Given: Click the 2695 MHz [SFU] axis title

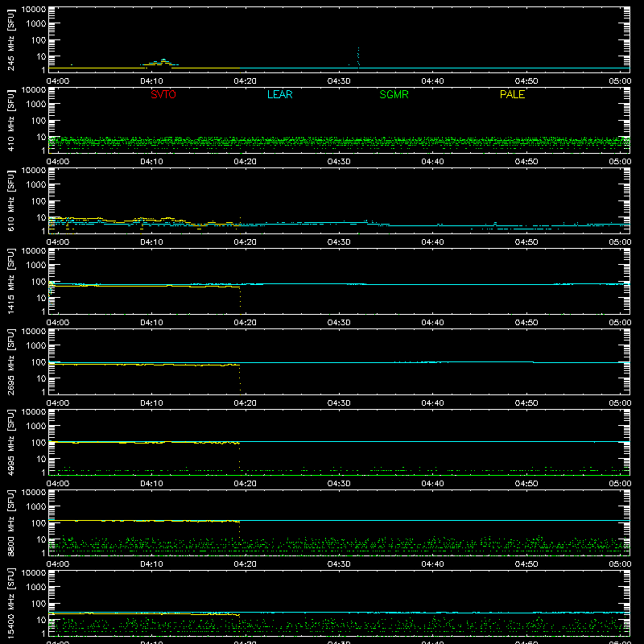Looking at the screenshot, I should [x=11, y=361].
